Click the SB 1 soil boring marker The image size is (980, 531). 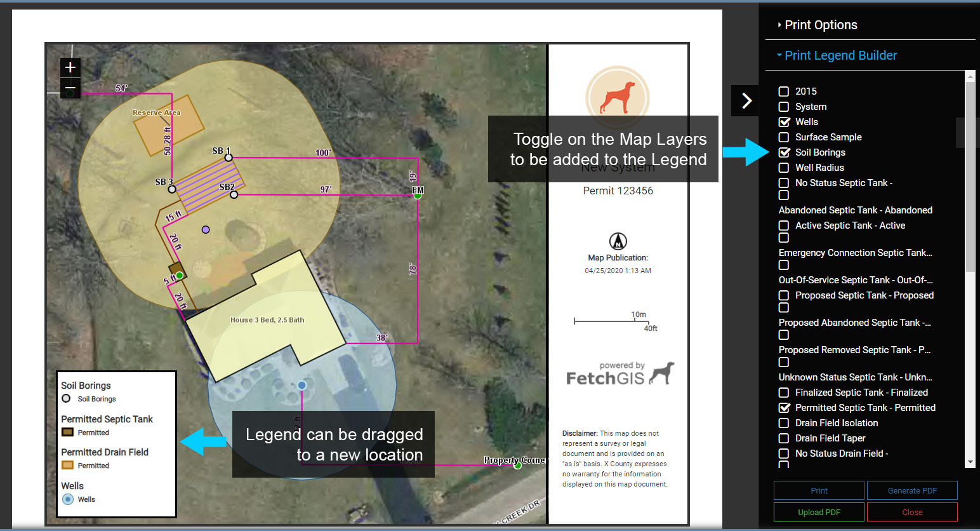pos(228,158)
